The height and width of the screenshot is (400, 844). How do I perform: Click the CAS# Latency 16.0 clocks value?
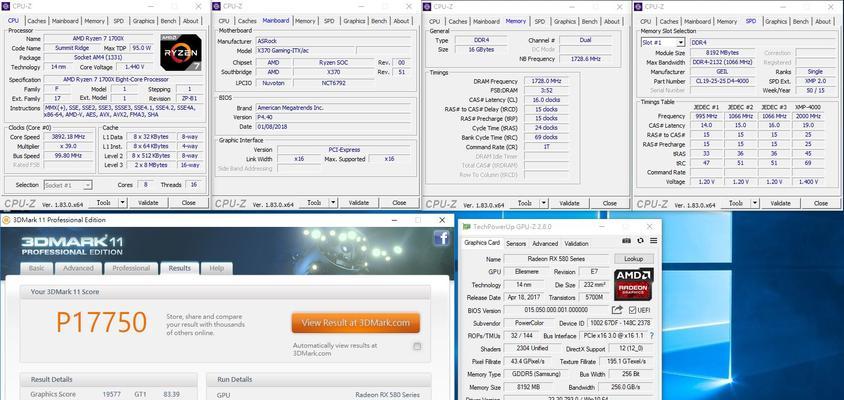pos(547,100)
